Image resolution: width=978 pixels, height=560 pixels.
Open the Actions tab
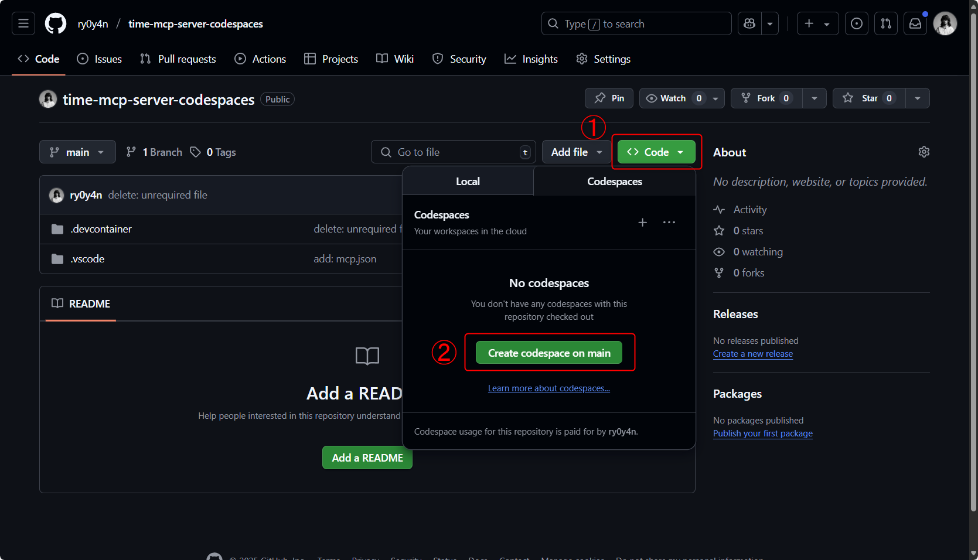coord(260,59)
